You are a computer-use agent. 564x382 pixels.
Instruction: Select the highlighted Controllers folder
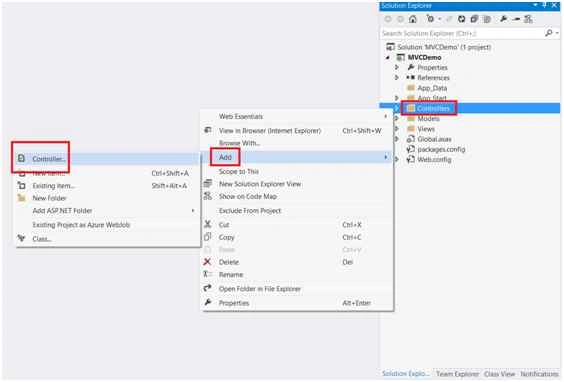[x=433, y=108]
